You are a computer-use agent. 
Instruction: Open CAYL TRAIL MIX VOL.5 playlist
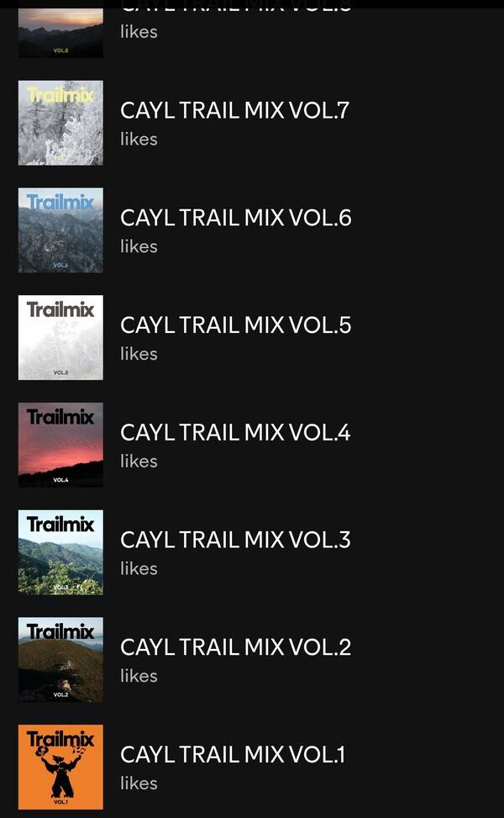tap(235, 325)
